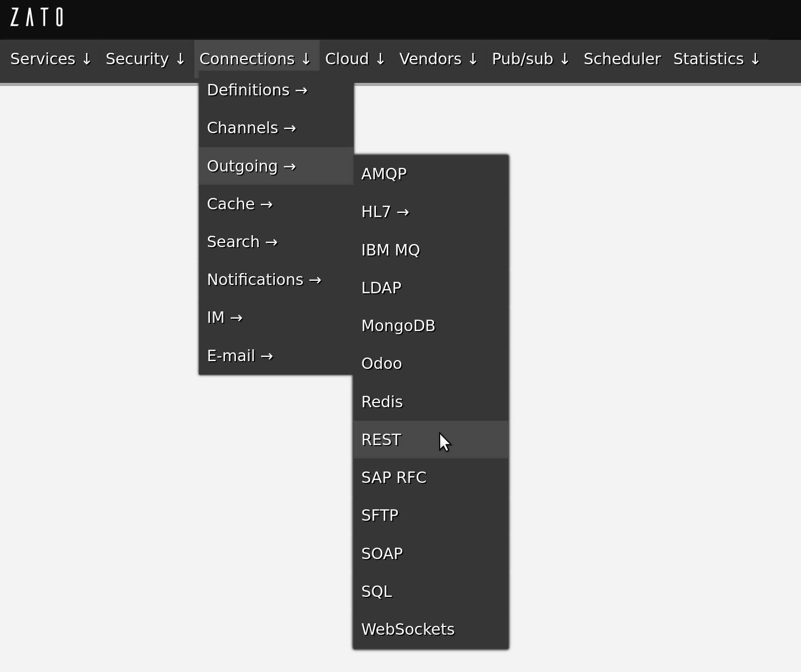Open the E-mail submenu
This screenshot has width=801, height=672.
click(x=240, y=356)
